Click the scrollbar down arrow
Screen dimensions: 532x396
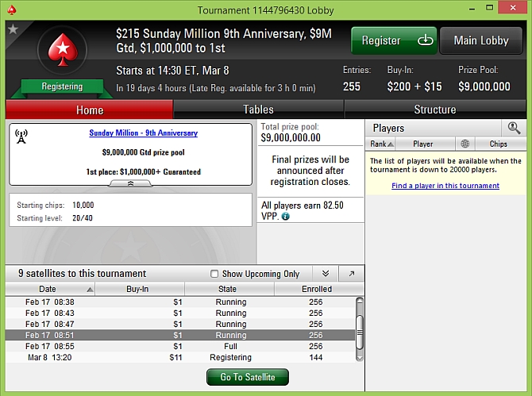(x=360, y=358)
